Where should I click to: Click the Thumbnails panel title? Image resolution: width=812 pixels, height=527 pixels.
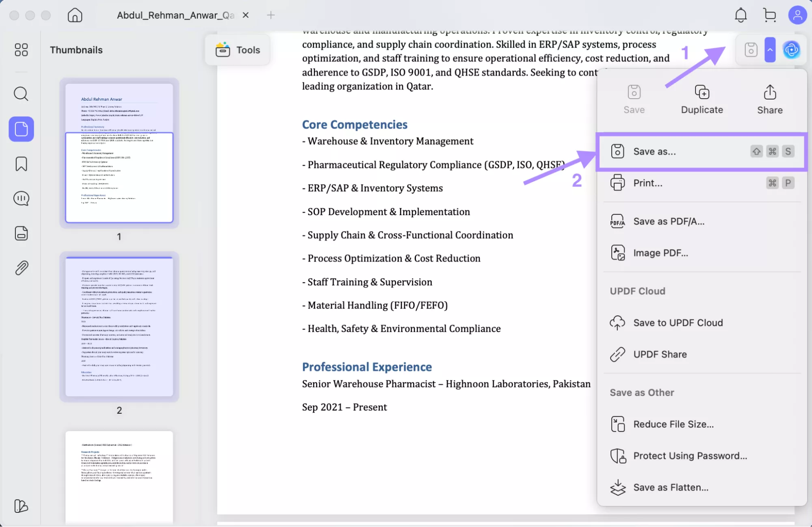click(x=76, y=50)
